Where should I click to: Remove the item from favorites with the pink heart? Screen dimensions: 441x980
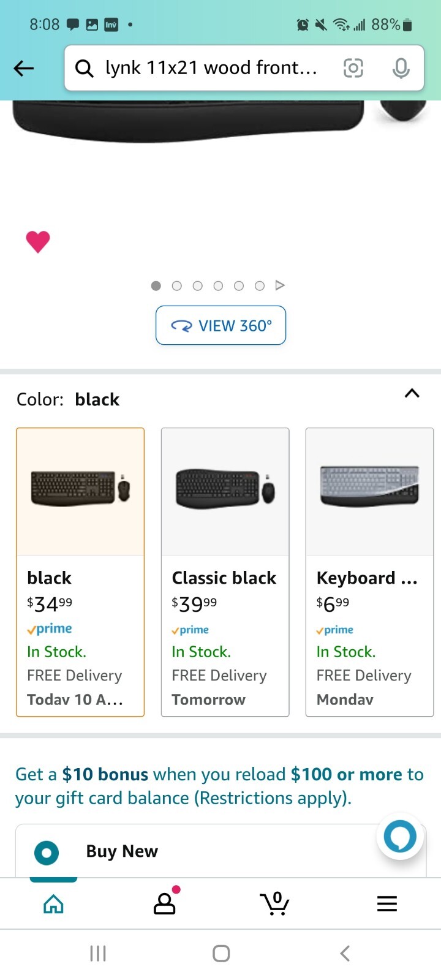(38, 241)
